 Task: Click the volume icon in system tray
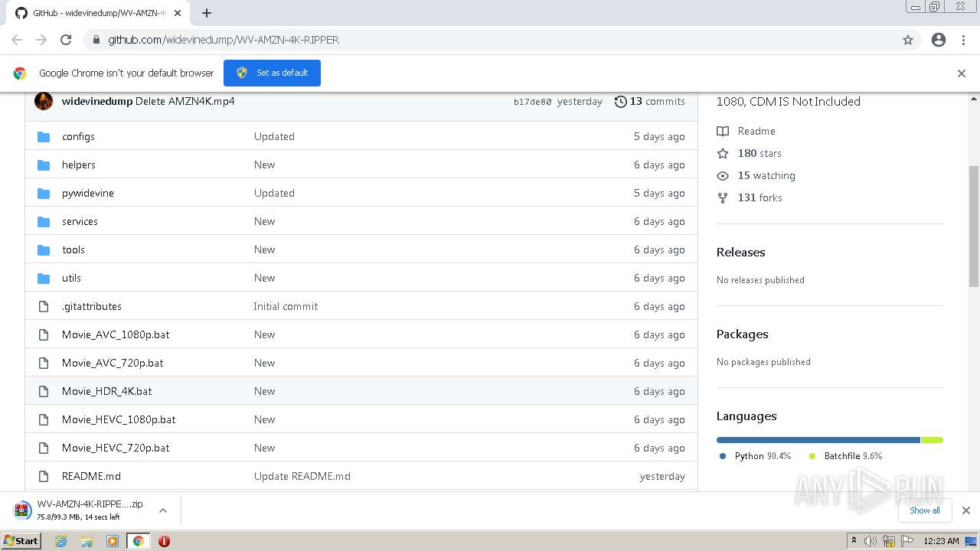871,541
